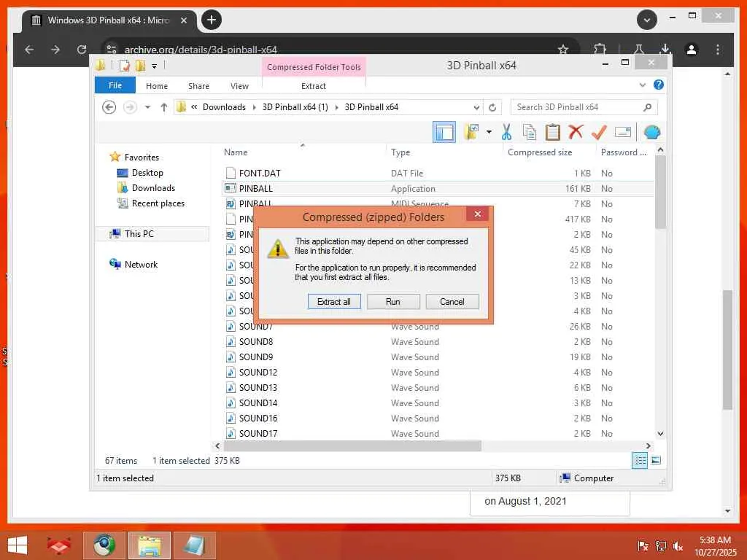Click the blue shell icon
747x560 pixels.
pos(651,132)
